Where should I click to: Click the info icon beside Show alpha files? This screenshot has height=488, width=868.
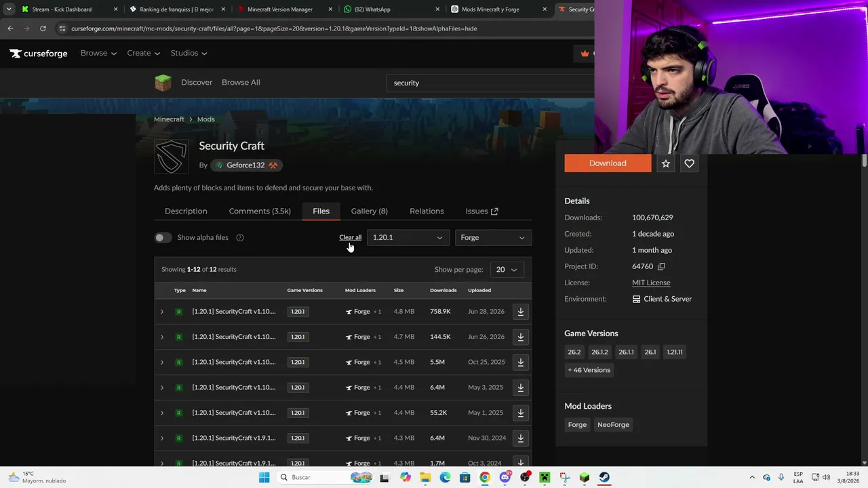tap(240, 238)
